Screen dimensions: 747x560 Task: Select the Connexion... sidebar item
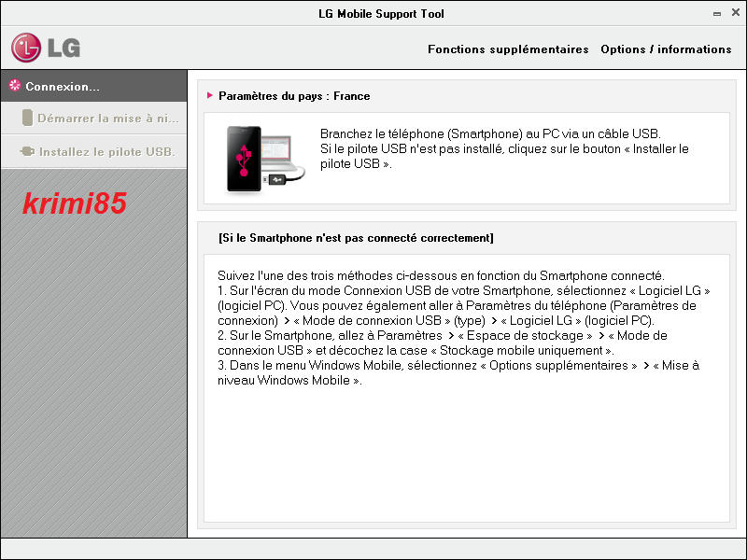[94, 86]
